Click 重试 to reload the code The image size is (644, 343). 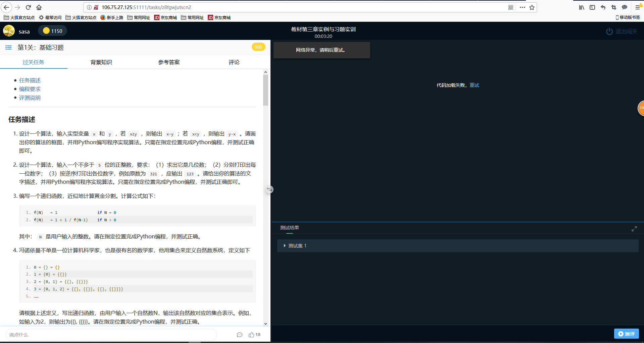(474, 85)
